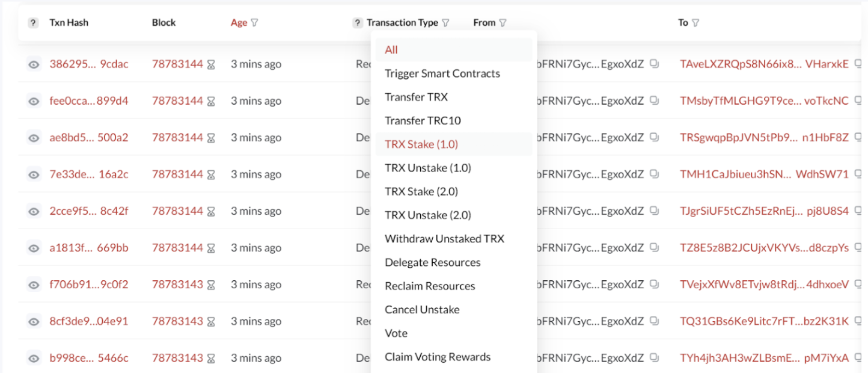Click the hourglass icon in the 7e33de row
Screen dimensions: 868x373
point(211,174)
